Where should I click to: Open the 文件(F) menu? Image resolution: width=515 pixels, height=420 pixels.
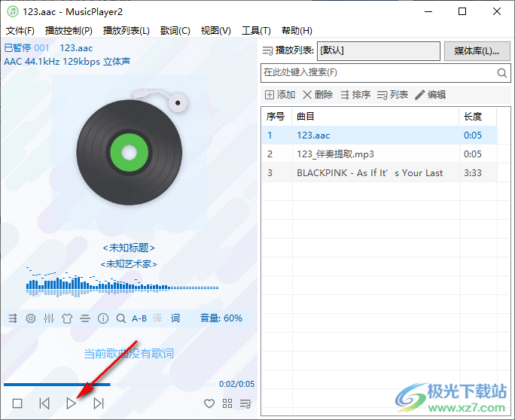20,31
